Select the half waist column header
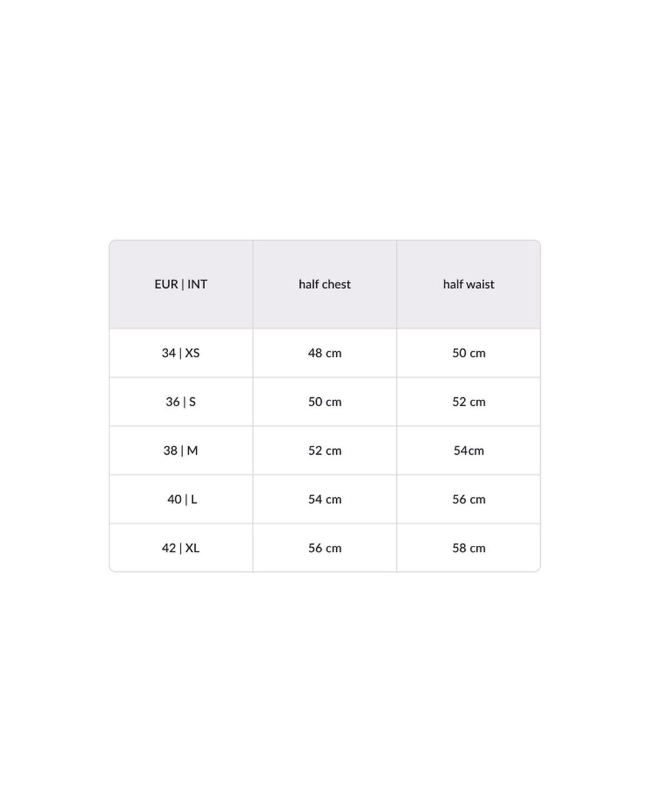Screen dimensions: 650x812 click(468, 284)
